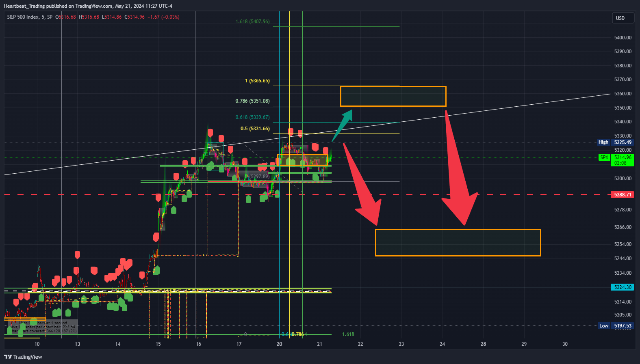Select the high value H5316.68
This screenshot has width=640, height=364.
tap(89, 17)
